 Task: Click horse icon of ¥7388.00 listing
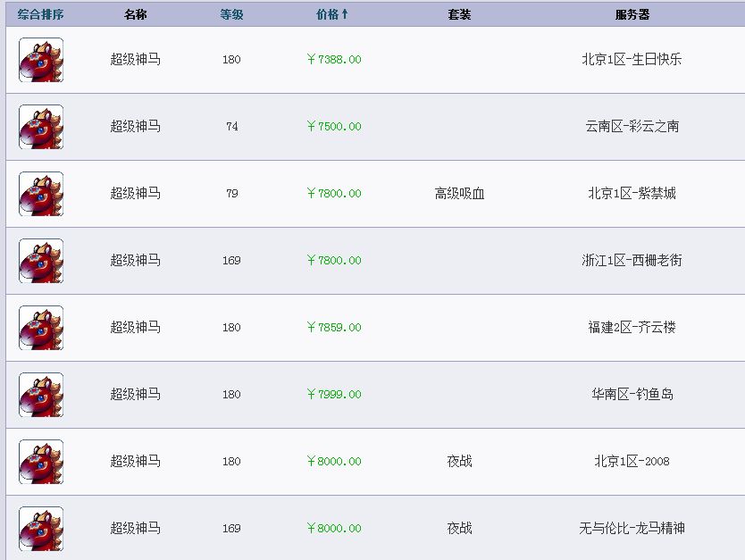coord(41,60)
